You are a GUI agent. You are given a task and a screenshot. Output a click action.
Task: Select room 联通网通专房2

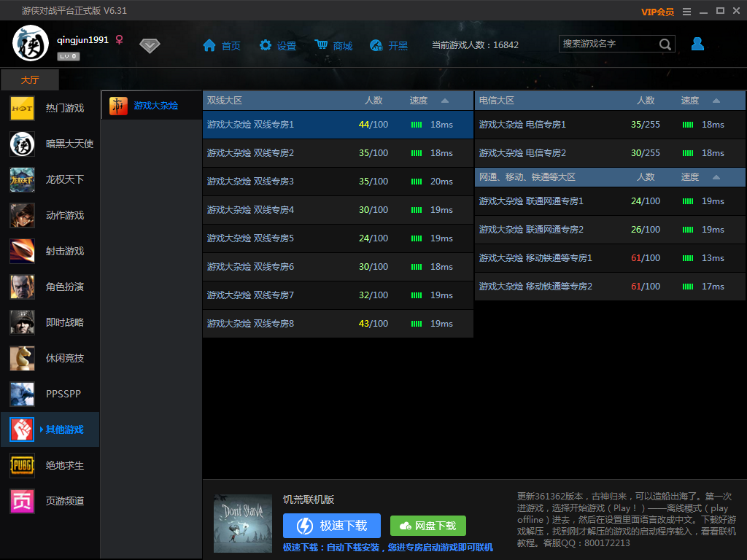(x=610, y=230)
